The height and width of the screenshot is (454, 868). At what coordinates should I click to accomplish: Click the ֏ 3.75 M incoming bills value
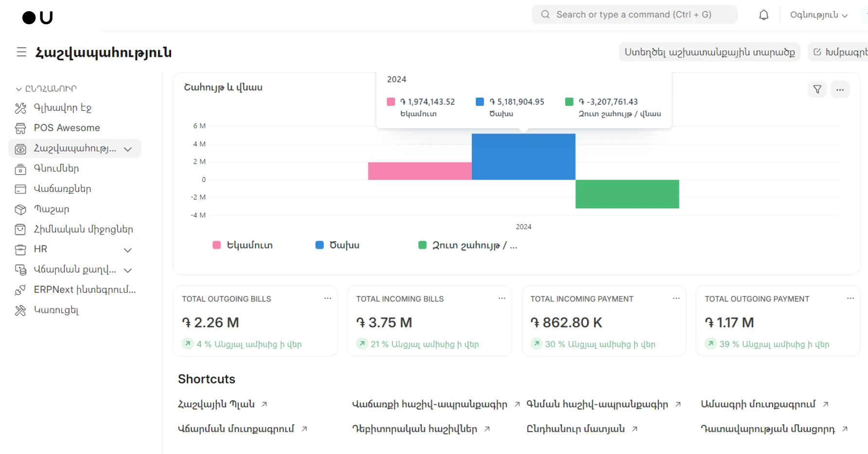click(x=384, y=322)
